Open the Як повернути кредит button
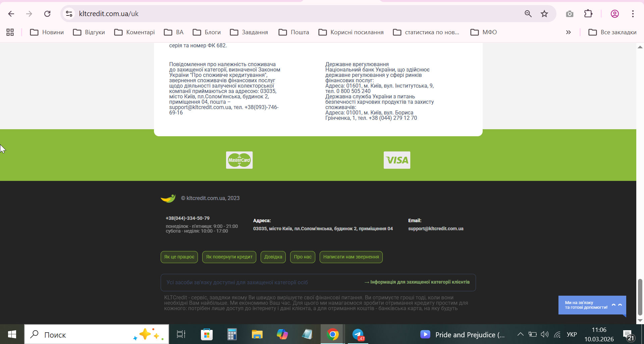Screen dimensions: 644x344 pos(229,257)
